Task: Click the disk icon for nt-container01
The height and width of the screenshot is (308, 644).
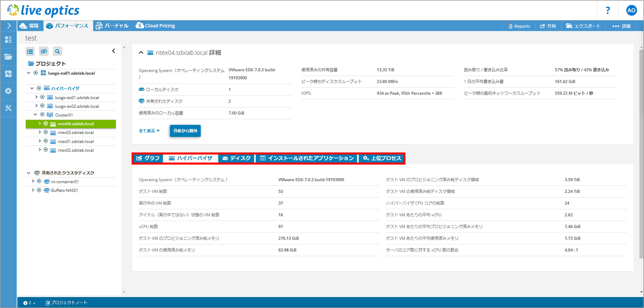Action: 47,182
